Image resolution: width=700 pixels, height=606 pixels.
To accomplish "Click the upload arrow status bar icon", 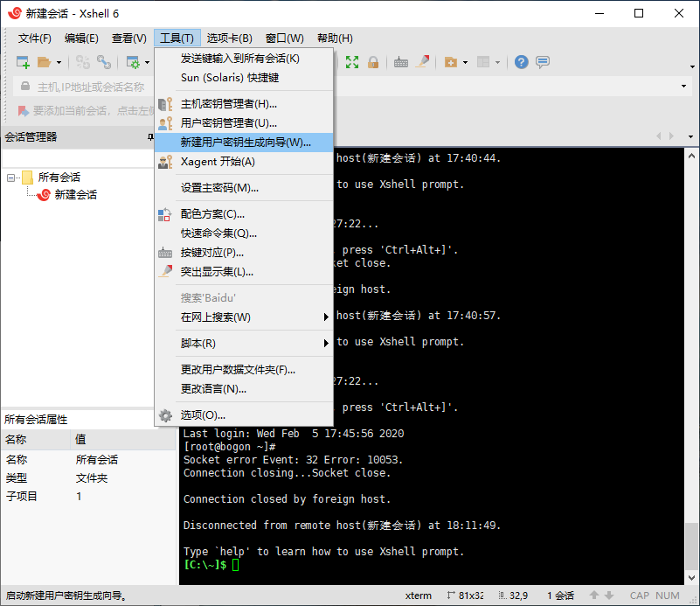I will tap(593, 596).
